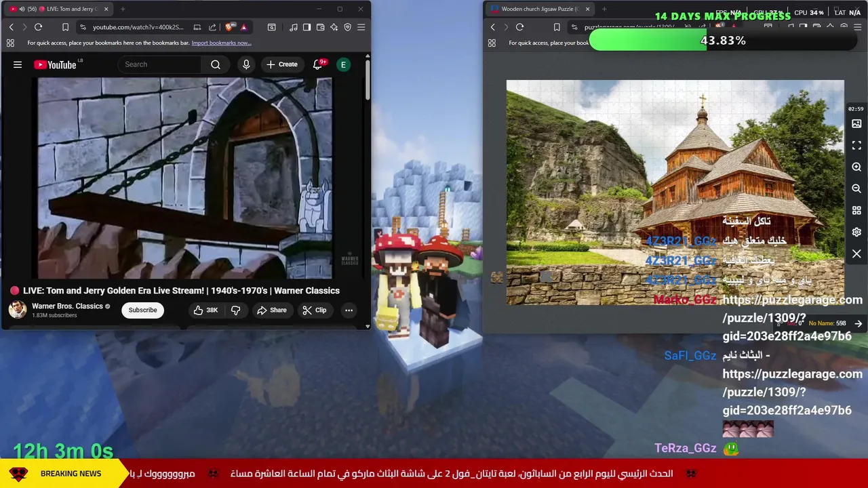This screenshot has width=868, height=488.
Task: Go back in the puzzle browser window
Action: [x=492, y=27]
